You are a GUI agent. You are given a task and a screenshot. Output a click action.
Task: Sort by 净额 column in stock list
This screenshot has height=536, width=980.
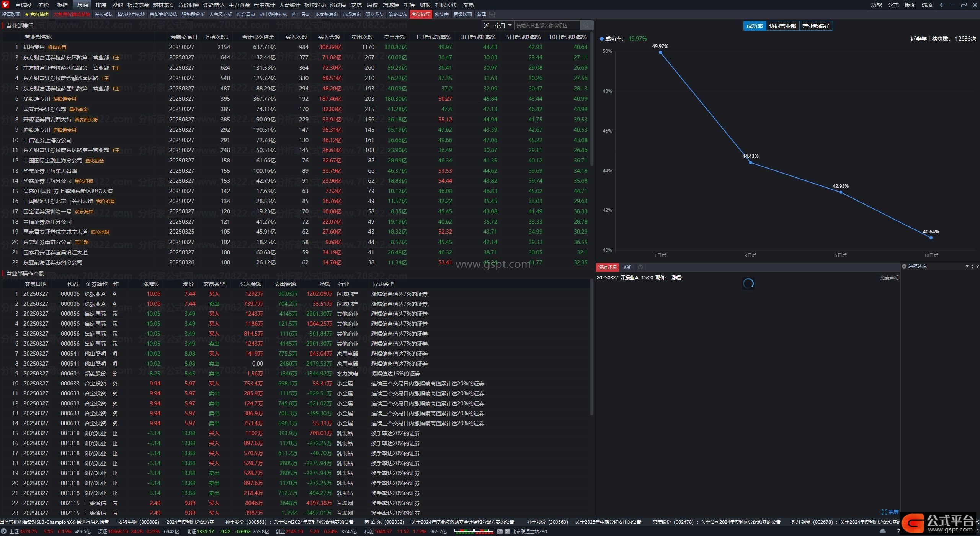pyautogui.click(x=325, y=284)
